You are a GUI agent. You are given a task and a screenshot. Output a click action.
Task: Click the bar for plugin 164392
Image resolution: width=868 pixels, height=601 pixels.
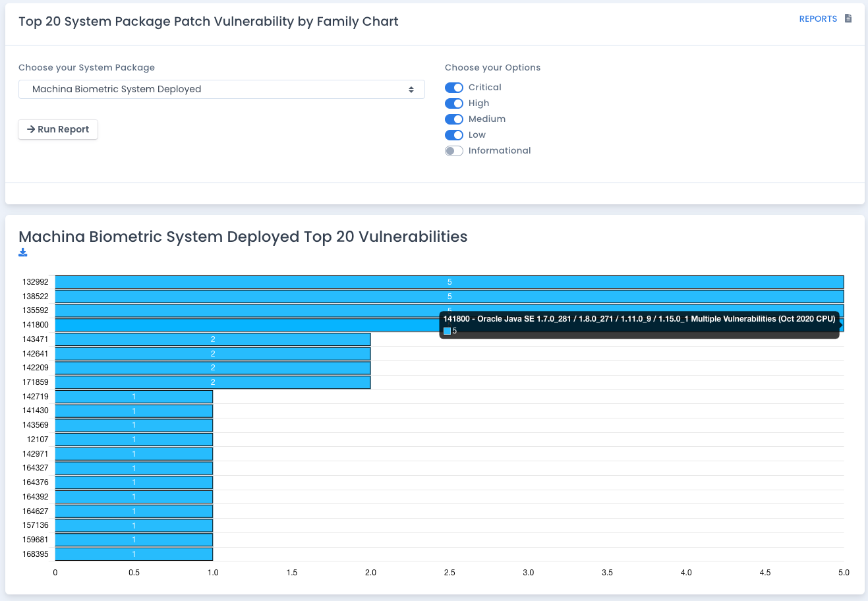(134, 497)
